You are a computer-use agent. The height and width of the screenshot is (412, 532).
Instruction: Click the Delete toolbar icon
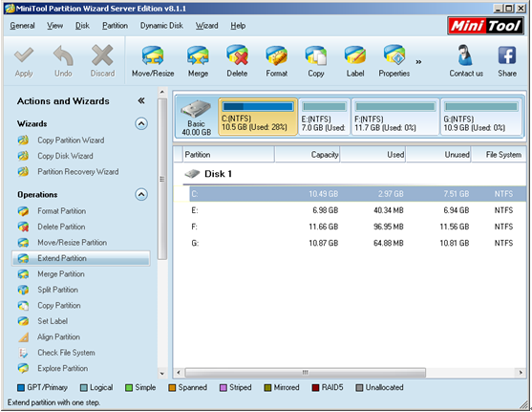(x=237, y=55)
